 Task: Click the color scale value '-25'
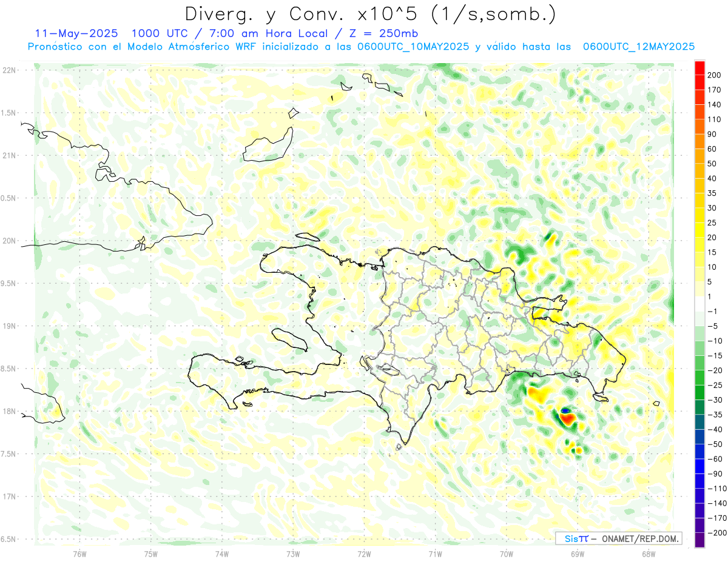[x=715, y=385]
